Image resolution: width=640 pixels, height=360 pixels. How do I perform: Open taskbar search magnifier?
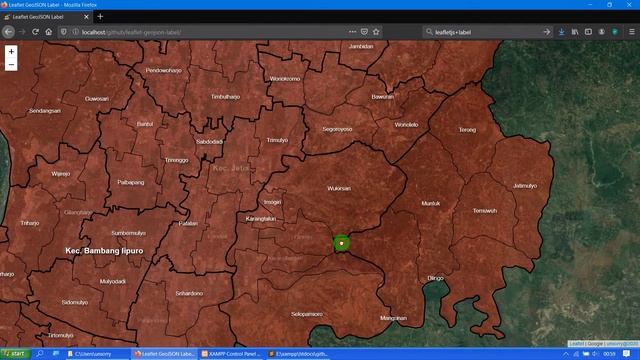coord(40,354)
